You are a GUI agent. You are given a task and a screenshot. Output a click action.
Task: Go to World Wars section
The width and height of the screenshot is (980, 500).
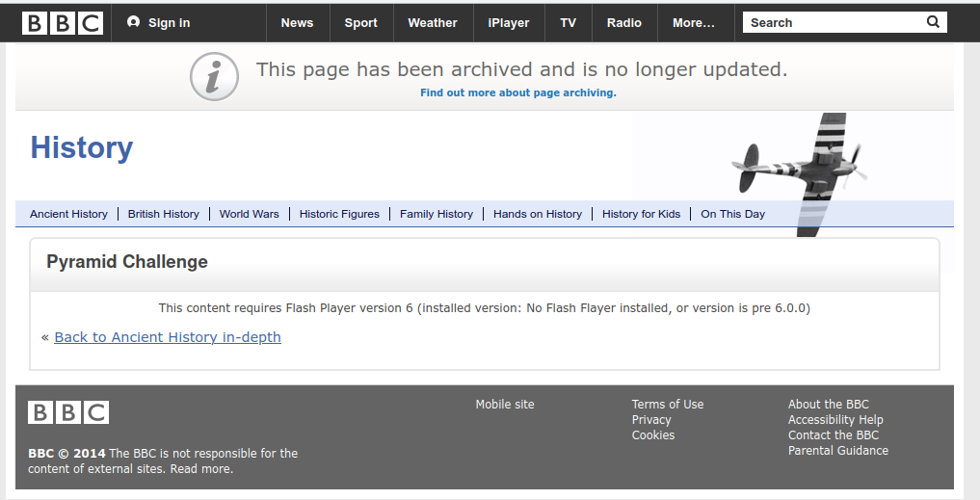click(249, 214)
